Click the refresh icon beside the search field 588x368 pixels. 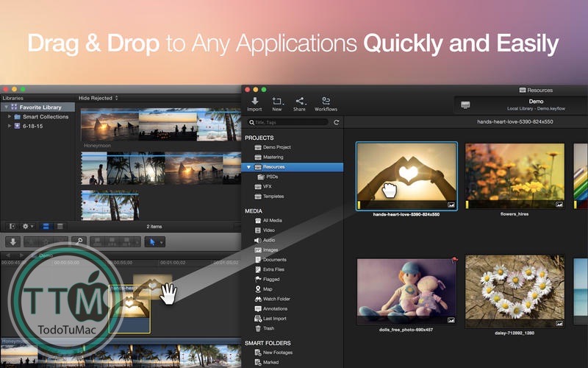(x=337, y=122)
